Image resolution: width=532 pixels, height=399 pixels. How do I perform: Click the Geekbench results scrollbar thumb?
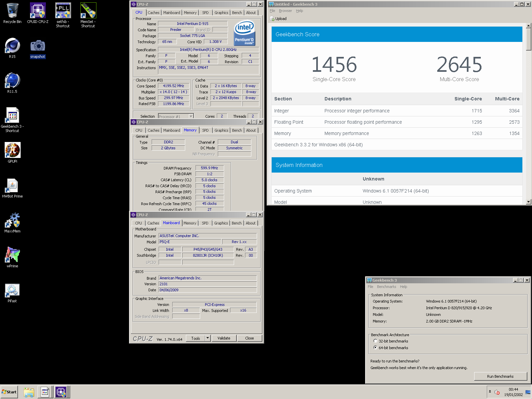tap(529, 40)
